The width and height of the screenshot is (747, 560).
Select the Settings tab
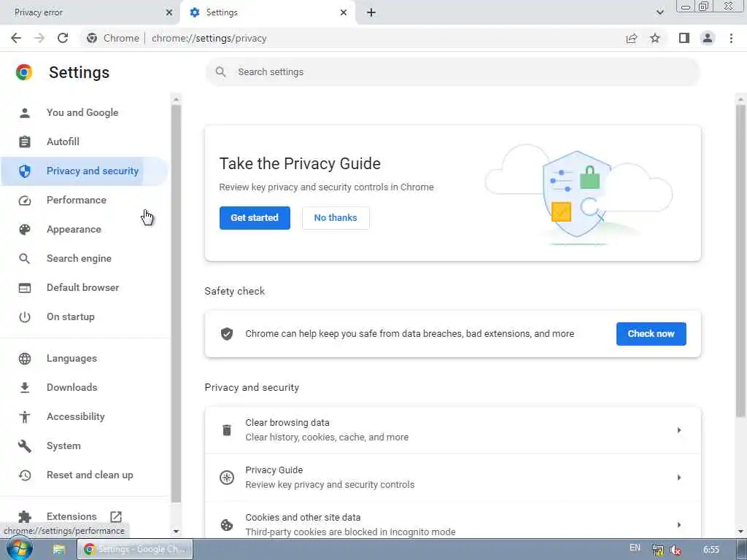tap(268, 12)
